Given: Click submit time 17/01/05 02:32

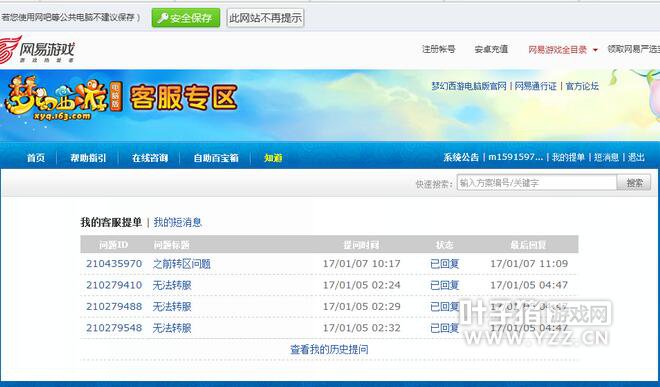Looking at the screenshot, I should [362, 328].
